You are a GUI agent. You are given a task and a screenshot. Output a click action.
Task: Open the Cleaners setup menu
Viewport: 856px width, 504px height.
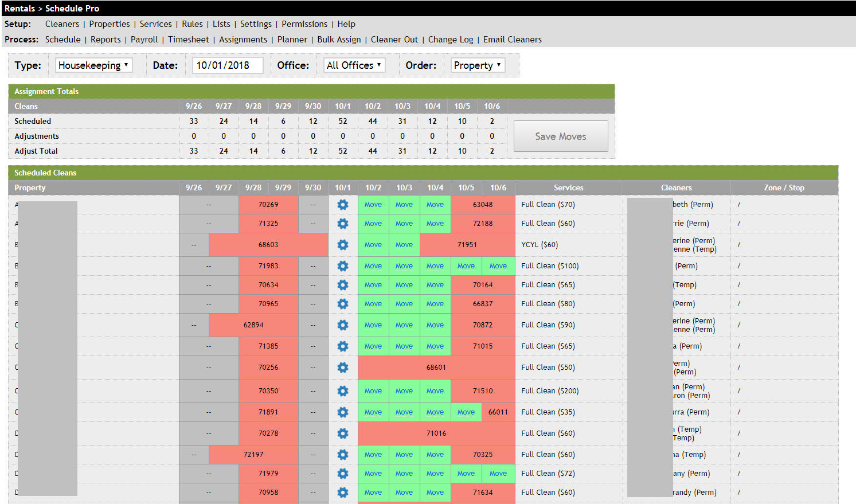pos(62,24)
